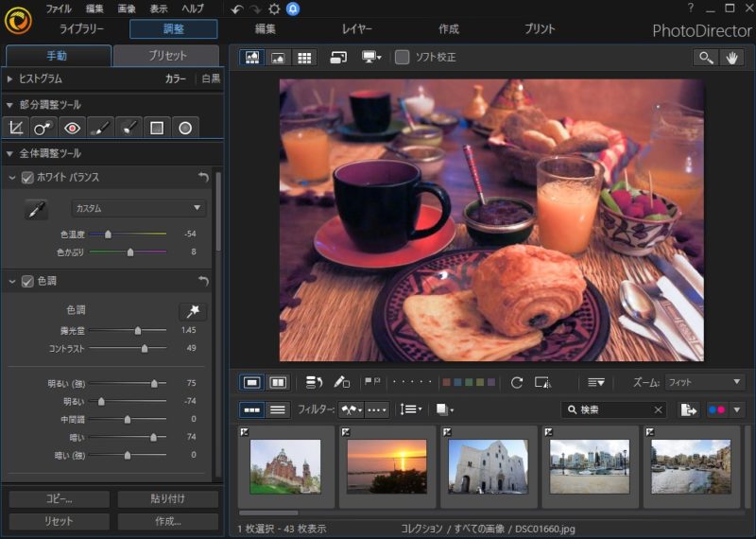The width and height of the screenshot is (756, 539).
Task: Switch to browser grid mode
Action: 304,58
